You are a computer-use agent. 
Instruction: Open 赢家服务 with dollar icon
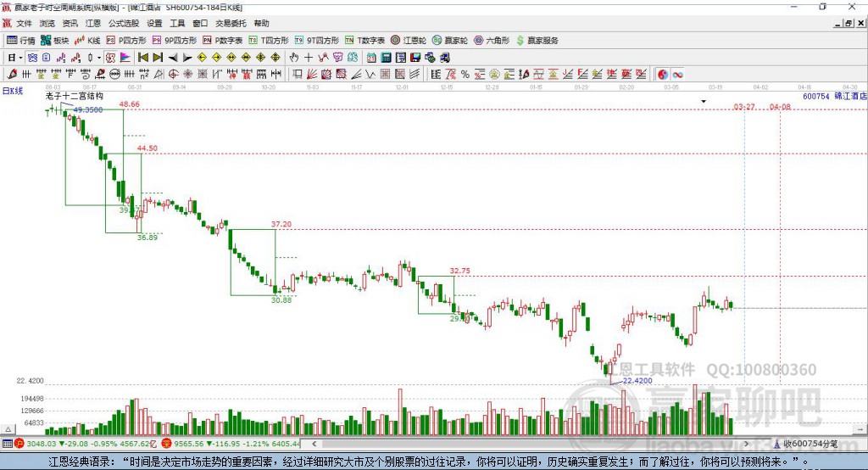click(537, 41)
